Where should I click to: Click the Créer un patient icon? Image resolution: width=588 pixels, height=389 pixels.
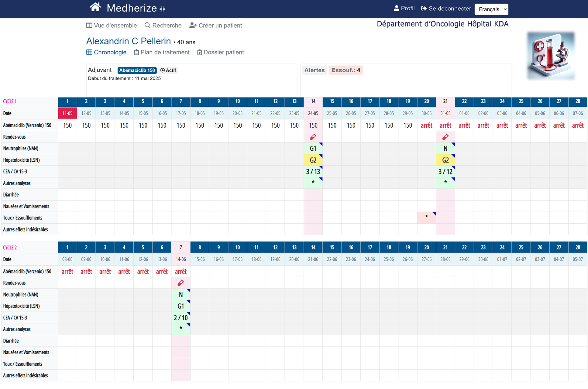tap(193, 26)
